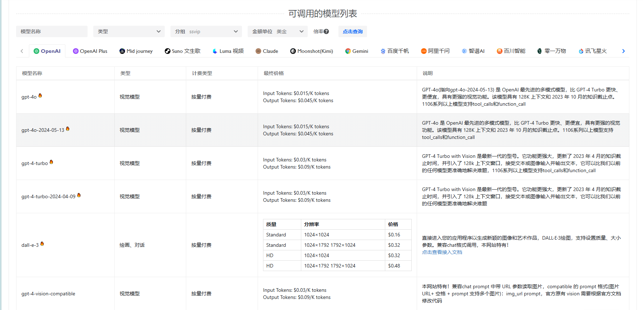Click the 计费类型 column header
The height and width of the screenshot is (310, 644).
click(202, 73)
